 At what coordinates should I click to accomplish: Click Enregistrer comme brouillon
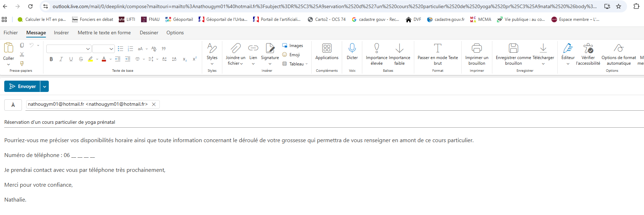513,54
